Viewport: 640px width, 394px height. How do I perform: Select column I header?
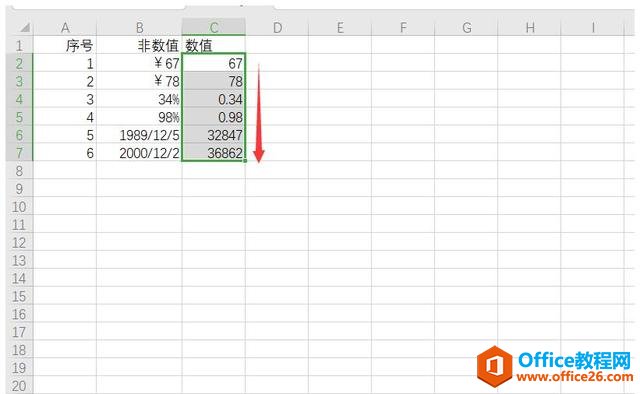pos(592,27)
